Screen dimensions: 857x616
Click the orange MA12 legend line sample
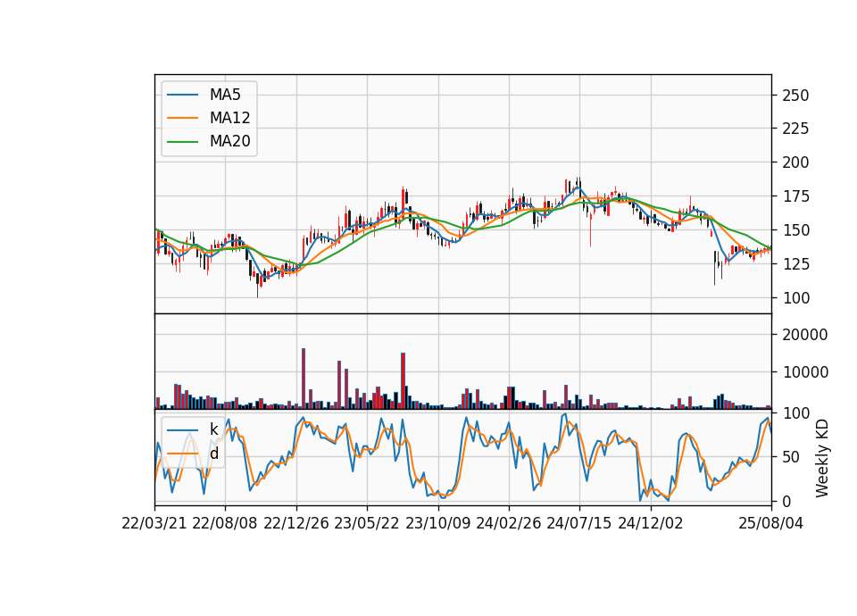tap(182, 118)
